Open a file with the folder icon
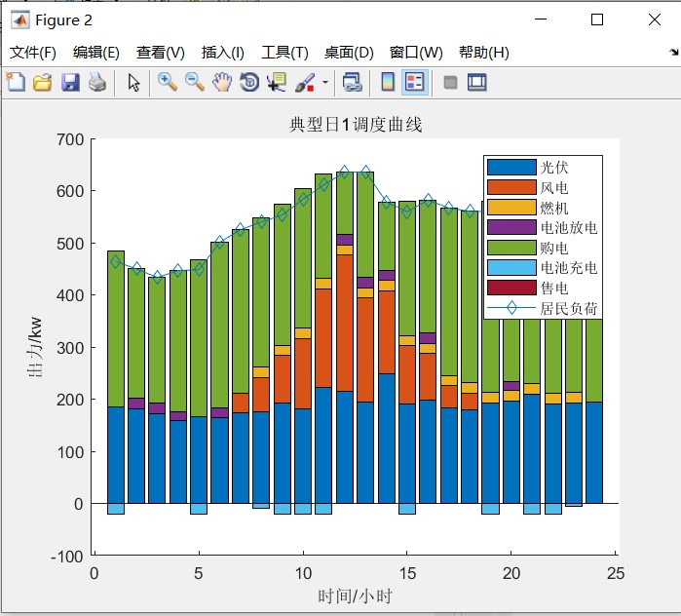 click(x=43, y=82)
